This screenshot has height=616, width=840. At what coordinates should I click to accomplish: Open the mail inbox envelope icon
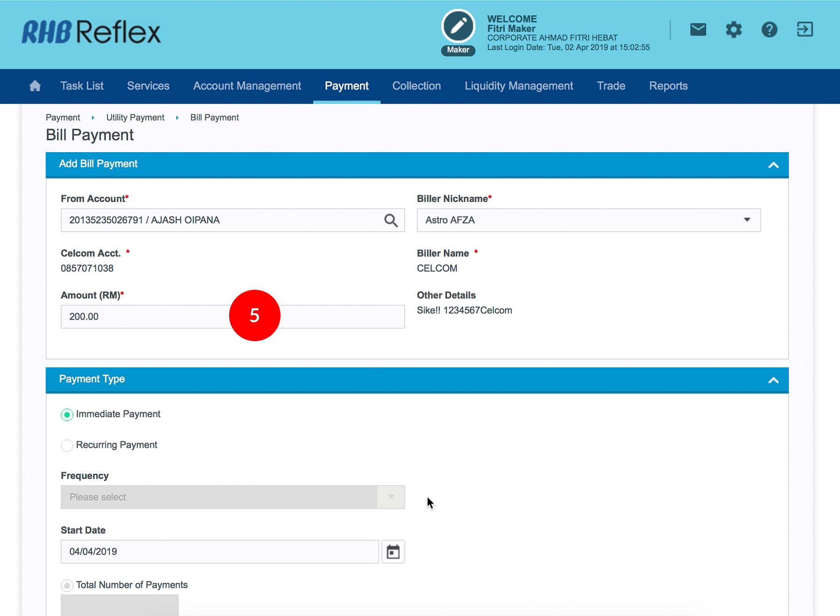click(x=698, y=30)
